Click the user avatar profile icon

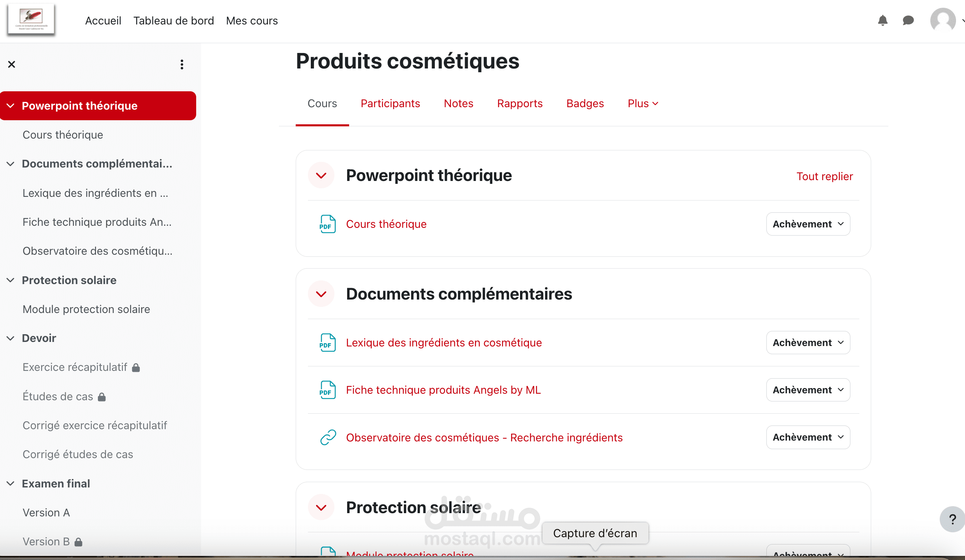[943, 20]
